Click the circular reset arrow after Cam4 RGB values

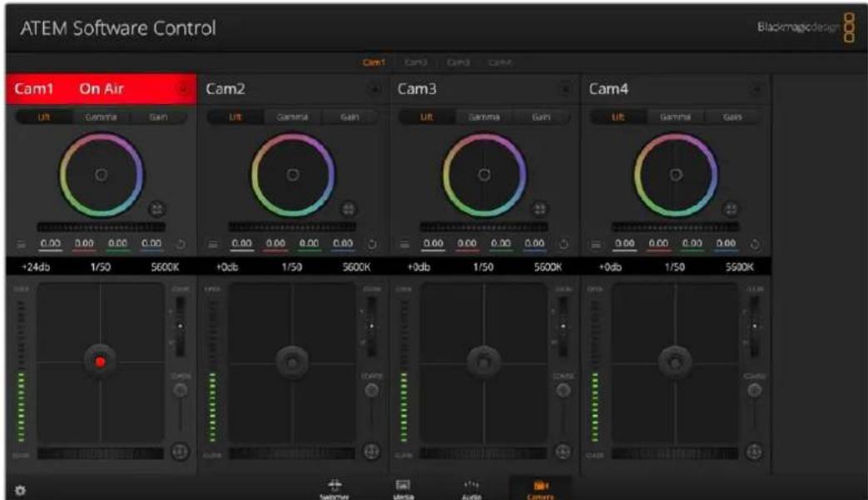tap(755, 244)
